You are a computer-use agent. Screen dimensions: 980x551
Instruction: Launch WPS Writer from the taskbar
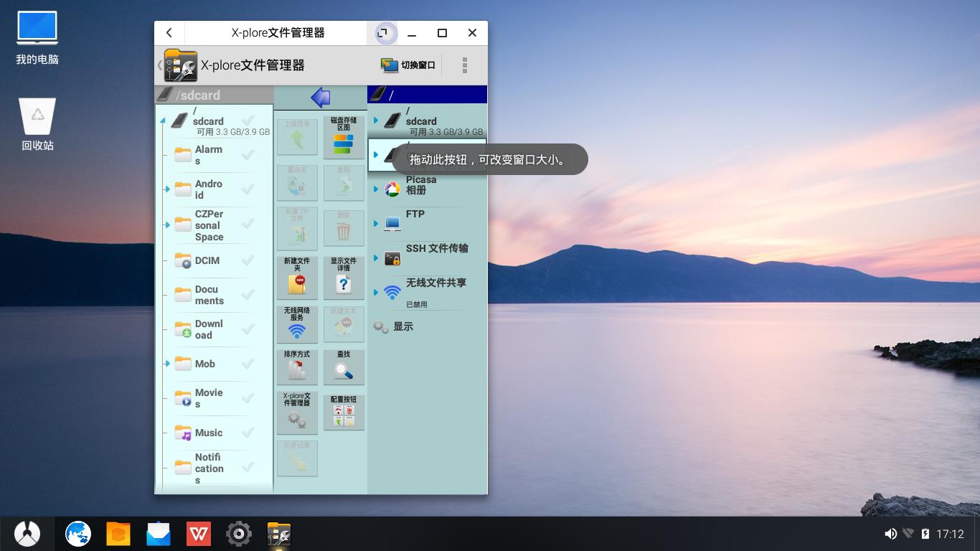[198, 533]
